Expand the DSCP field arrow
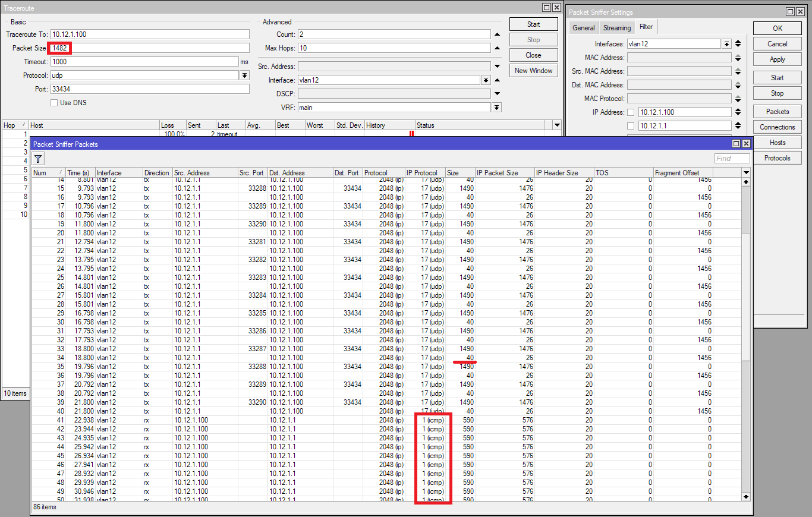This screenshot has height=517, width=812. click(x=496, y=94)
